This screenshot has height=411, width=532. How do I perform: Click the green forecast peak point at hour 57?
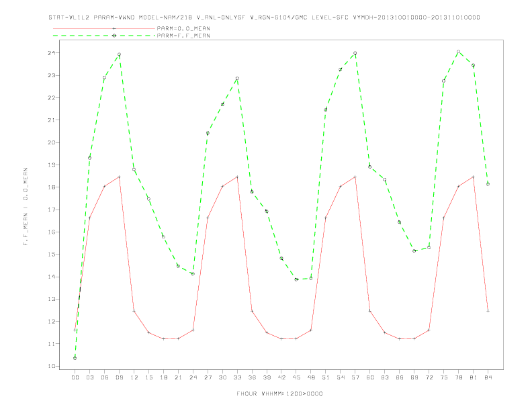click(355, 53)
